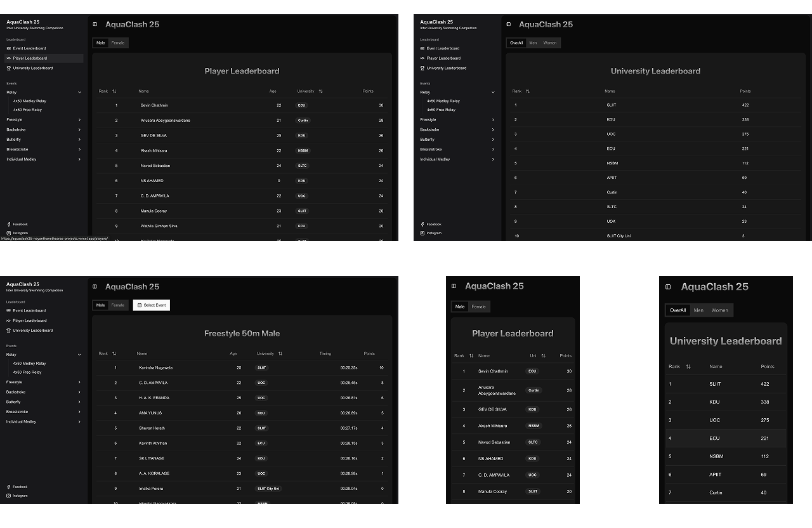Sort by Rank icon in desktop Player Leaderboard
The height and width of the screenshot is (528, 812).
click(x=114, y=91)
